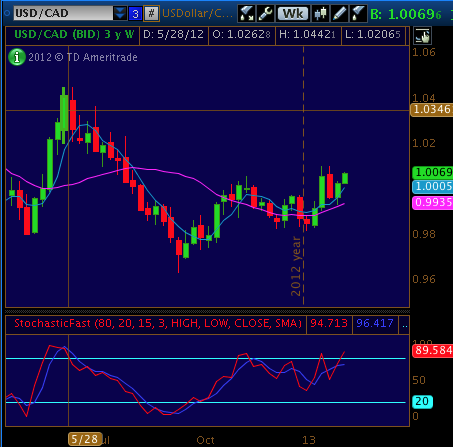The width and height of the screenshot is (453, 447).
Task: Click the 20 oversold level label
Action: click(422, 401)
